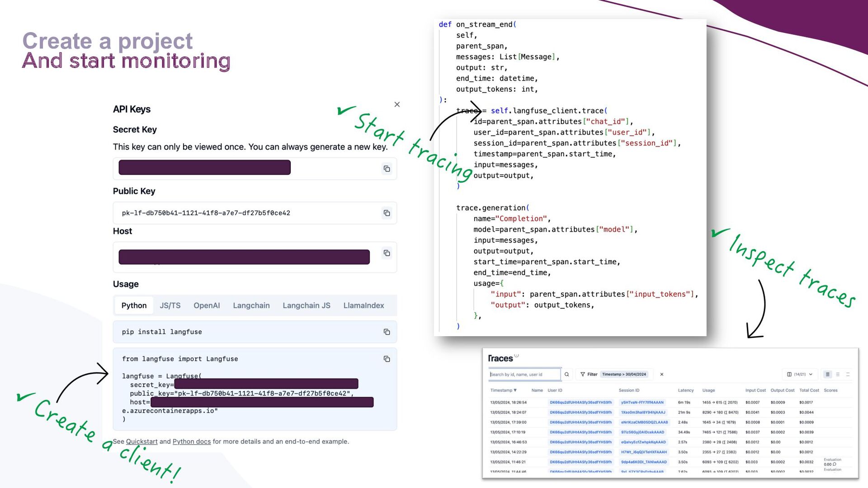The image size is (868, 488).
Task: Sort by the Timestamp column header
Action: (503, 390)
